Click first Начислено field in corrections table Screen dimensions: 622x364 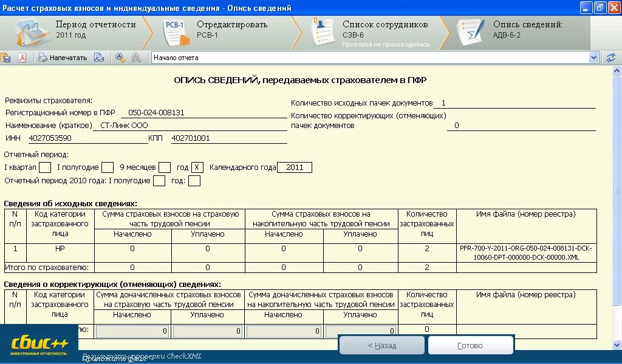point(132,331)
